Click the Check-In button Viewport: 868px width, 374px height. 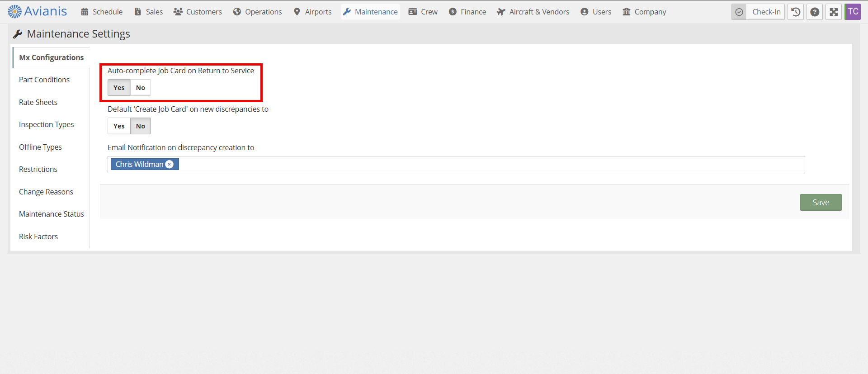coord(766,12)
